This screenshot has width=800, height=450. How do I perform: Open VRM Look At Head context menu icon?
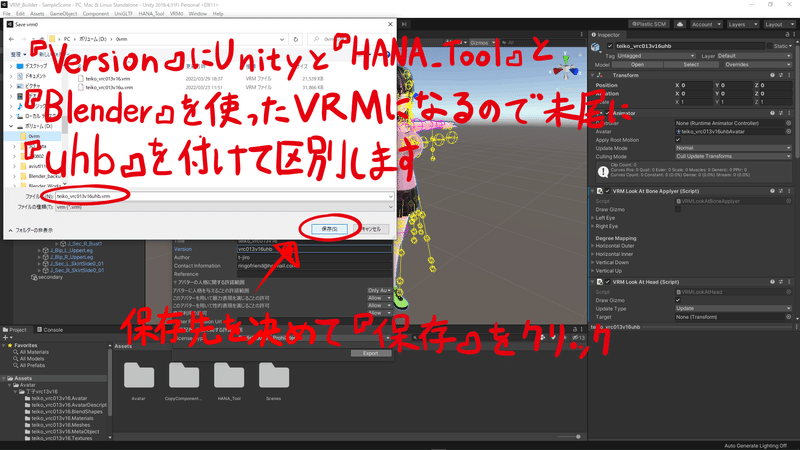pyautogui.click(x=789, y=282)
